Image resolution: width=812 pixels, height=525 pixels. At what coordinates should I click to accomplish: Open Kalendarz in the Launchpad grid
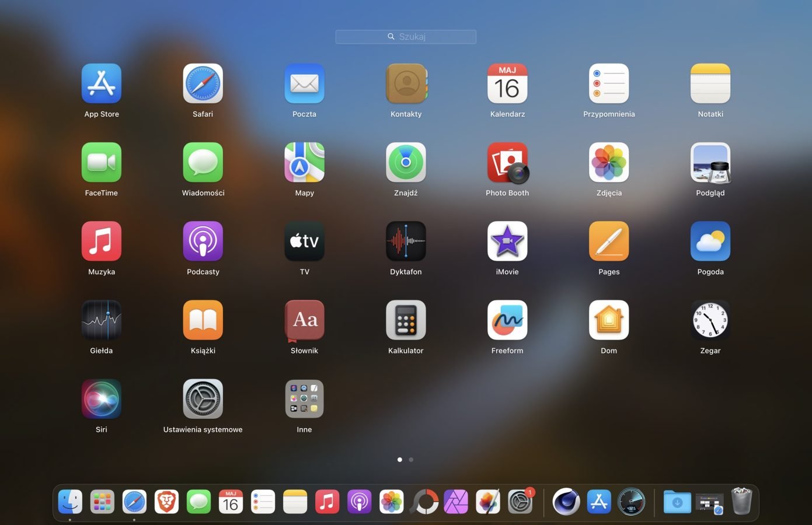click(x=507, y=83)
